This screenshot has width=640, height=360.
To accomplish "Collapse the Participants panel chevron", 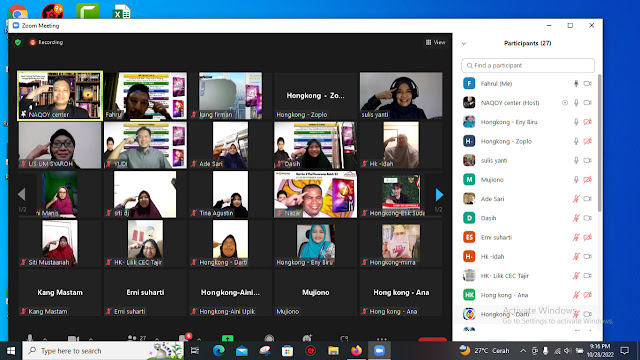I will tap(464, 43).
